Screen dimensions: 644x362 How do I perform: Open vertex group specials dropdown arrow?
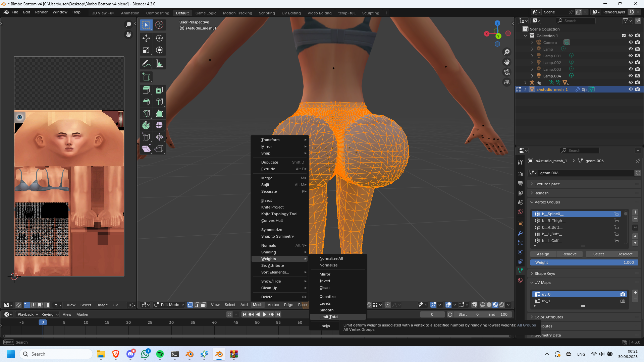coord(635,228)
